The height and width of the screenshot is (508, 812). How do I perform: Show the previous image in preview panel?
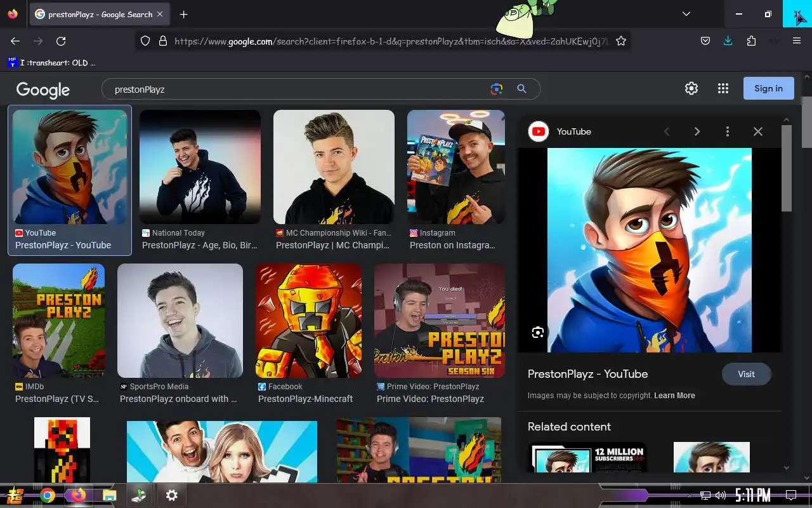coord(667,131)
